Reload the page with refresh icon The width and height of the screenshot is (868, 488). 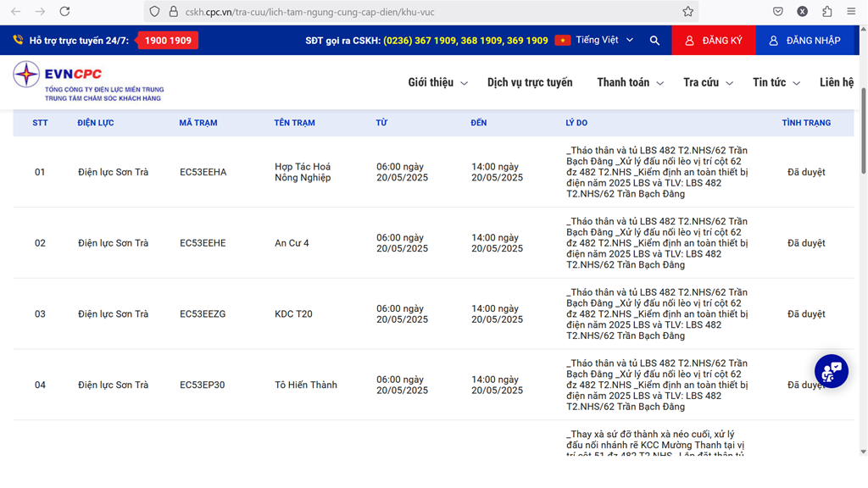click(64, 12)
